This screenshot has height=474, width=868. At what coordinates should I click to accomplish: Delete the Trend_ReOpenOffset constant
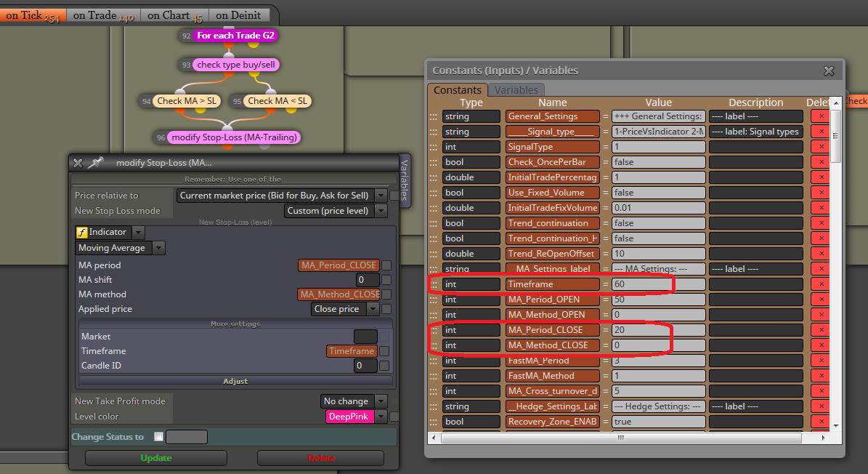point(821,254)
